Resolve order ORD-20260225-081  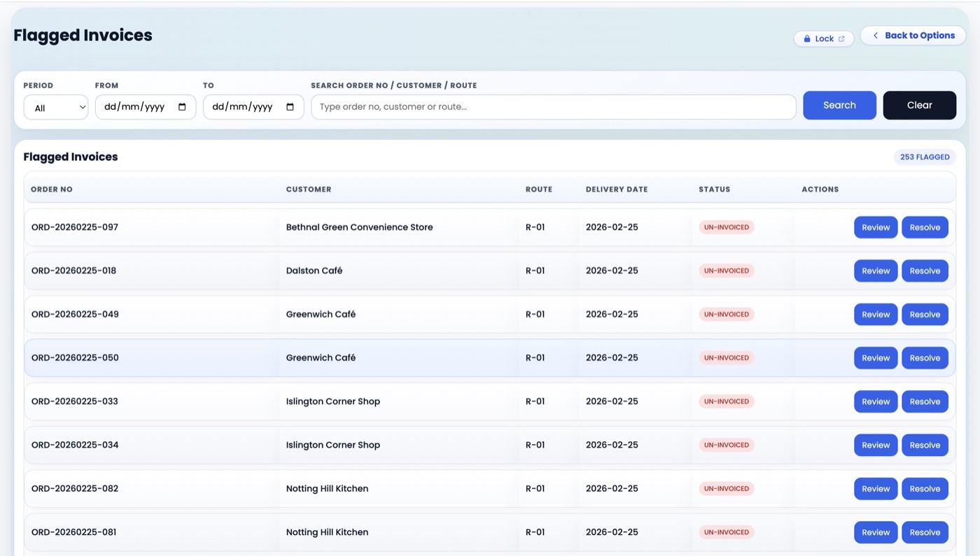tap(925, 532)
